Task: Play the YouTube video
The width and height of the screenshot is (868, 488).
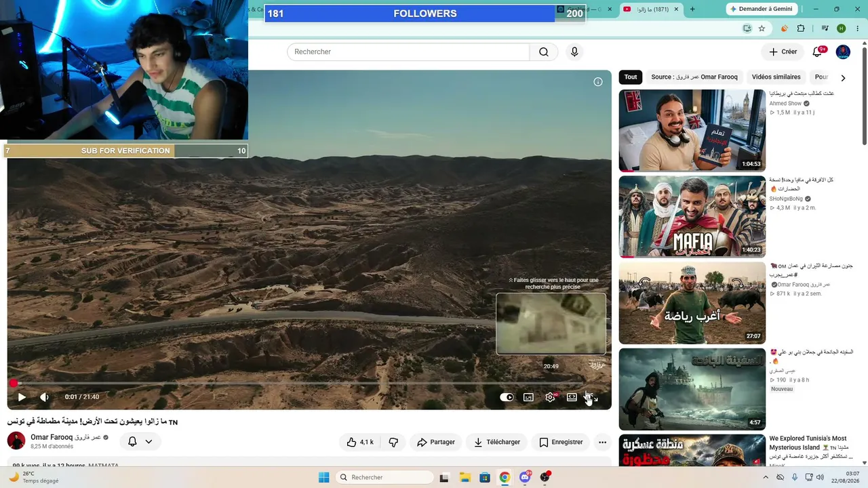Action: 22,397
